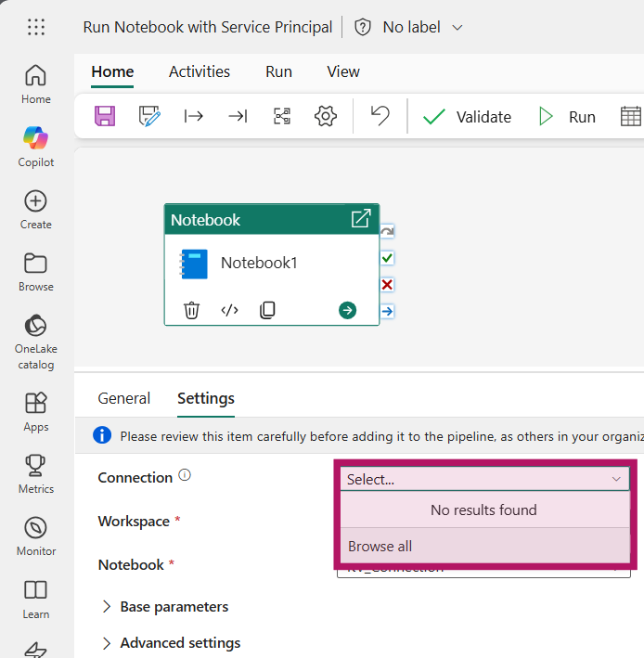The image size is (644, 658).
Task: Switch to the Activities tab
Action: point(200,71)
